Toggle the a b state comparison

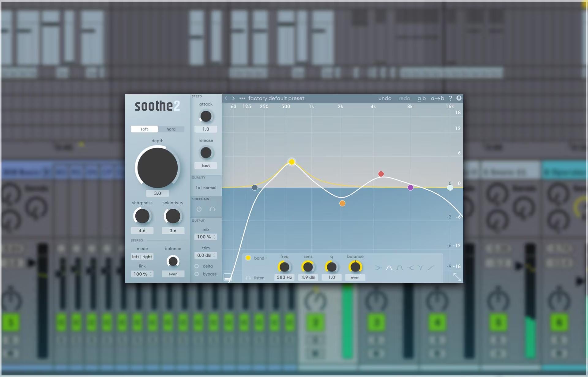[x=421, y=98]
